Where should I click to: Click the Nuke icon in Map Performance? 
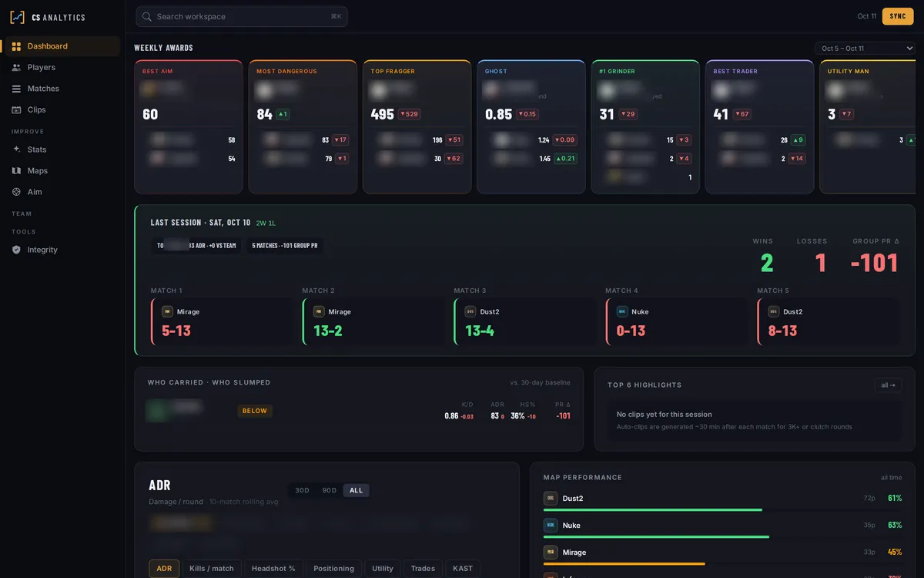tap(550, 526)
